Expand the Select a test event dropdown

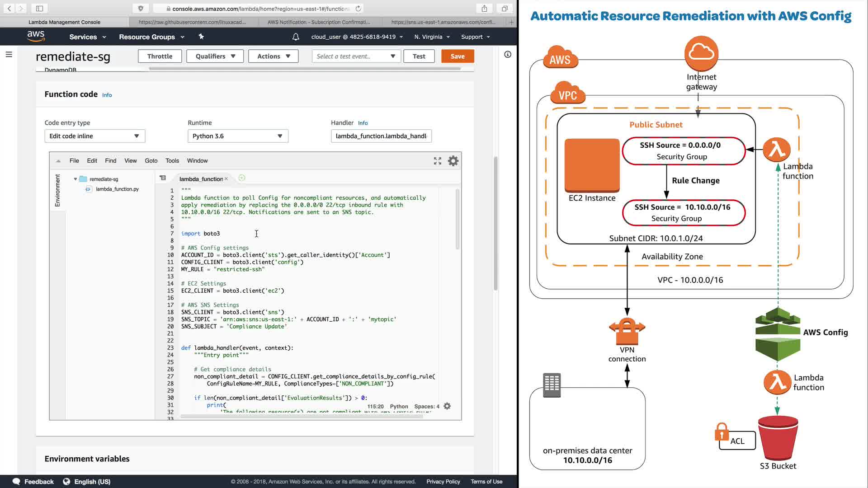point(356,56)
